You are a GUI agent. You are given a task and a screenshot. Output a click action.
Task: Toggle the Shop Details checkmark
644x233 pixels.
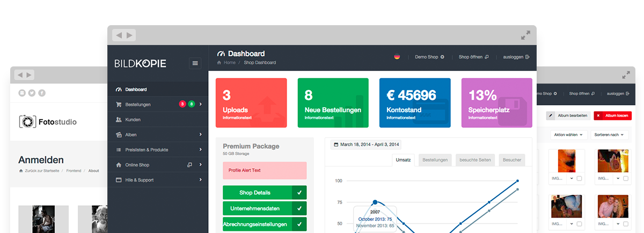pyautogui.click(x=299, y=193)
